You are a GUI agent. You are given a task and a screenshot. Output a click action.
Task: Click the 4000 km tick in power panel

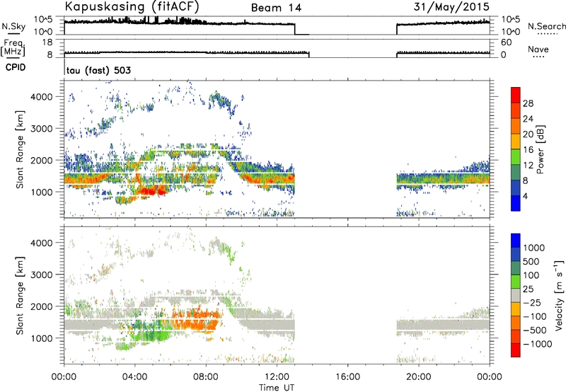[x=42, y=97]
